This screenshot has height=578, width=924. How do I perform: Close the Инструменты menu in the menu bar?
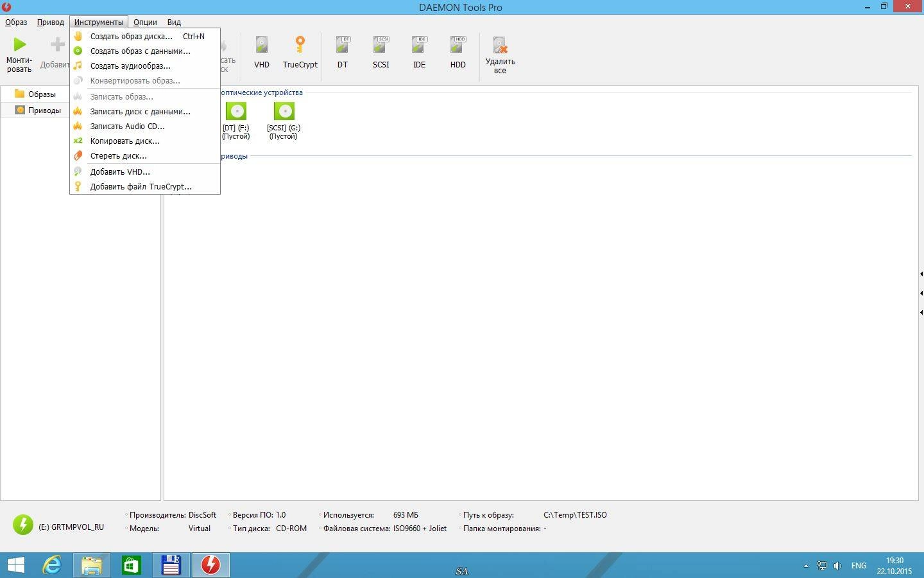pyautogui.click(x=98, y=22)
